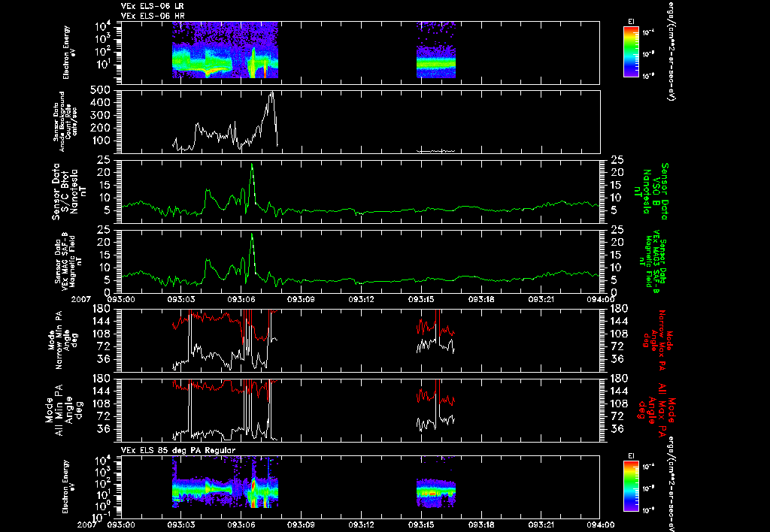Click '093:21' on the bottom time axis
This screenshot has height=532, width=770.
tap(541, 524)
